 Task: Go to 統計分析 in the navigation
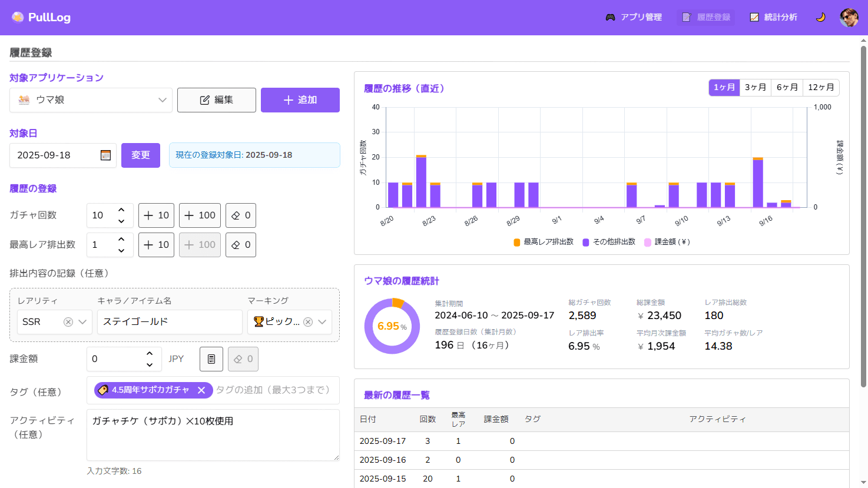point(773,18)
